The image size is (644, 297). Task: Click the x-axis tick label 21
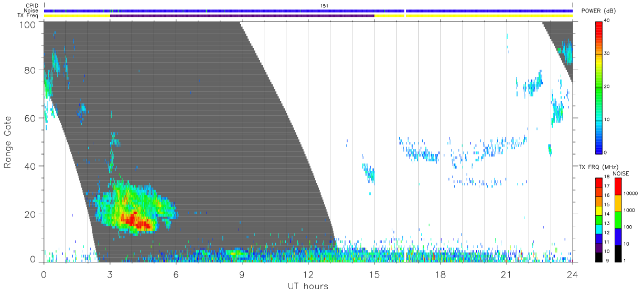point(507,274)
